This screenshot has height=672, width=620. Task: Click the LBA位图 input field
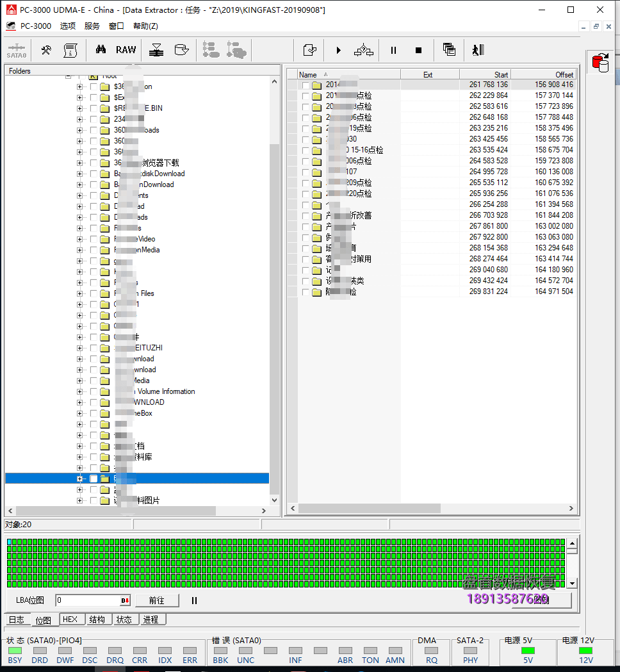88,600
